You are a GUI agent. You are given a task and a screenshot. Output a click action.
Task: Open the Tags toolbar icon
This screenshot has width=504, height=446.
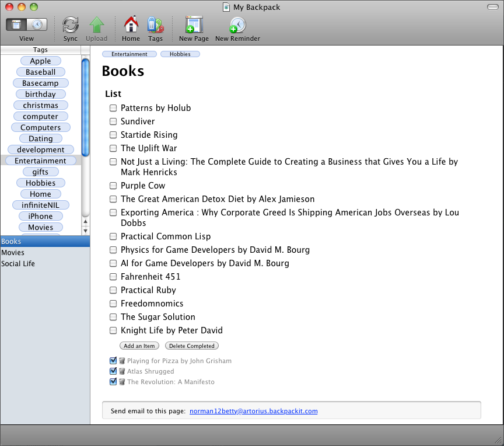(155, 25)
